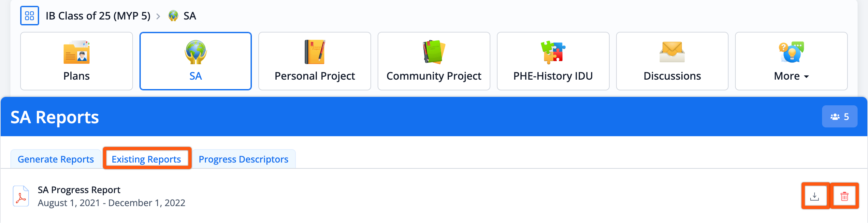Screen dimensions: 868x223
Task: Open Community Project green book icon
Action: click(x=434, y=52)
